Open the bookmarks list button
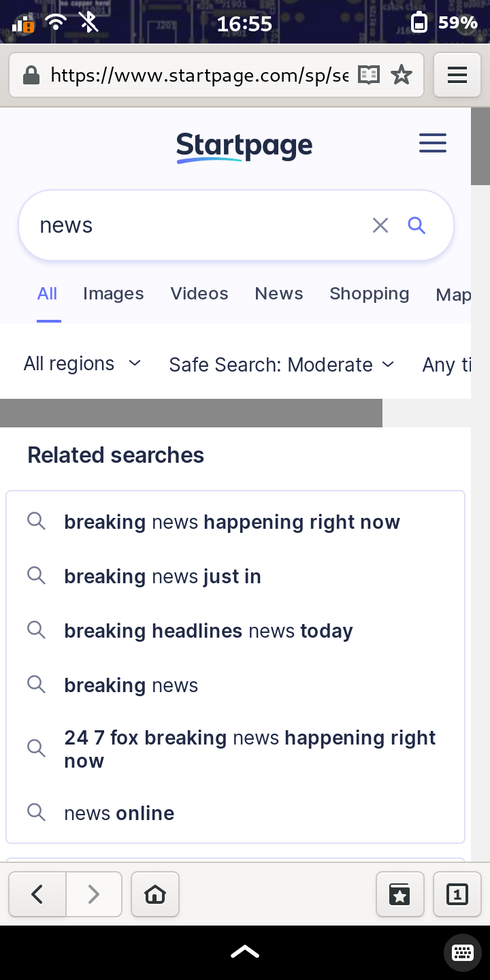 tap(400, 894)
